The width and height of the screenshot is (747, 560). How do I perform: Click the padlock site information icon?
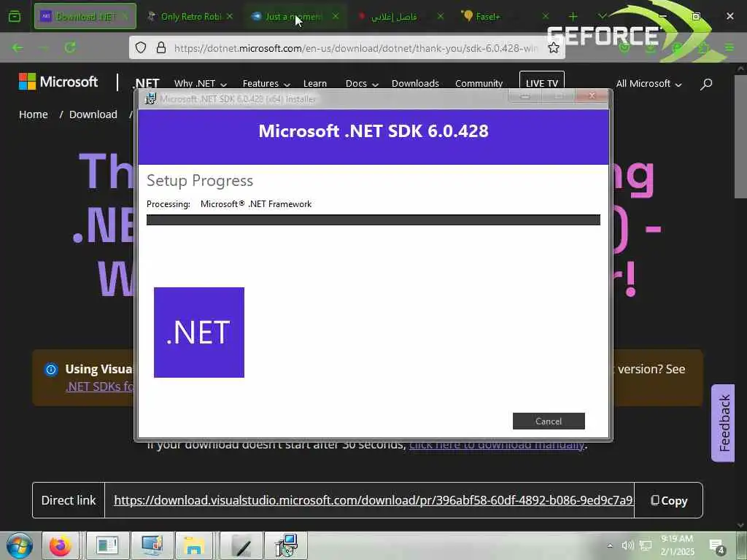[x=161, y=47]
